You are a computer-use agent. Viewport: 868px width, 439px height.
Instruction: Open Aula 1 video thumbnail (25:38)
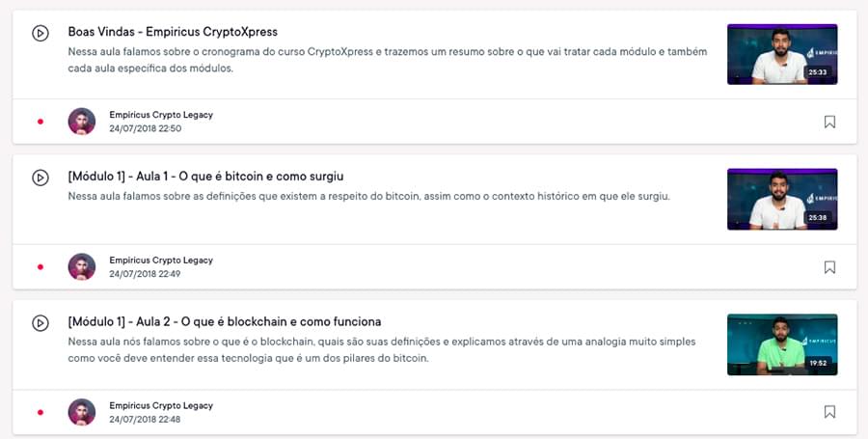pyautogui.click(x=781, y=199)
